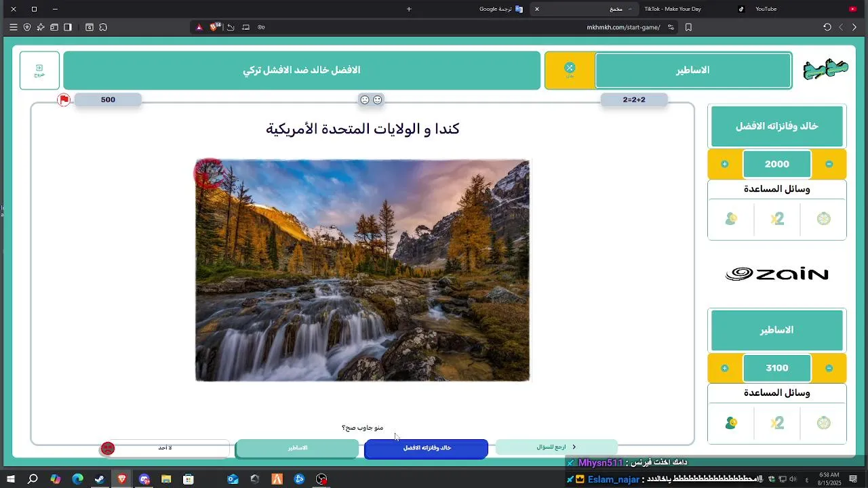Decrease score for الاساطير team
The width and height of the screenshot is (868, 488).
tap(829, 368)
